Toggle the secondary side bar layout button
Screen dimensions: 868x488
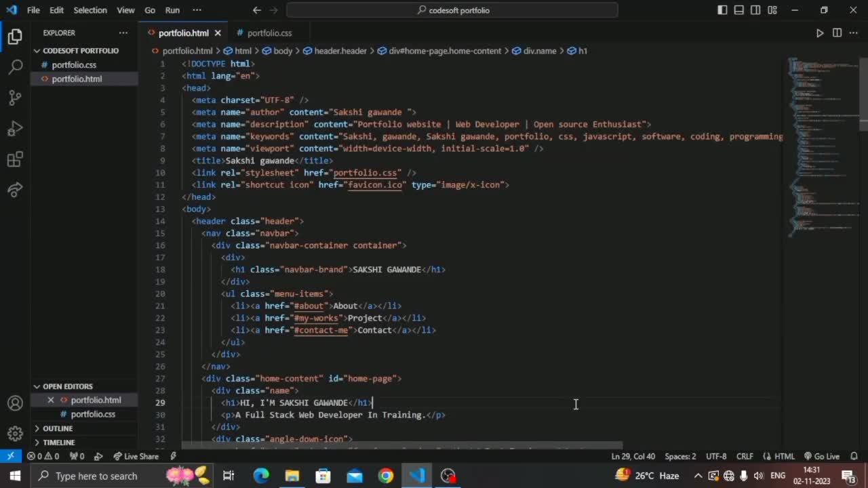[x=755, y=10]
